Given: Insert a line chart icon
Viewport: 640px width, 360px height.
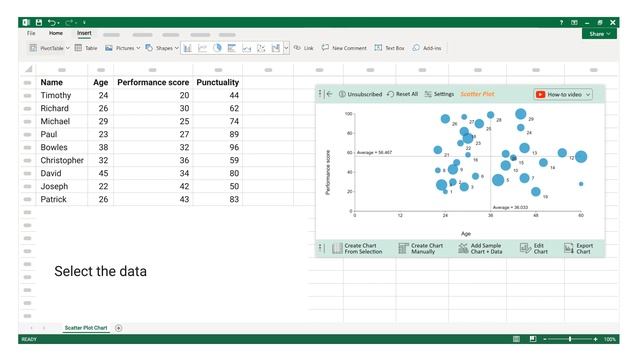Looking at the screenshot, I should click(x=202, y=48).
